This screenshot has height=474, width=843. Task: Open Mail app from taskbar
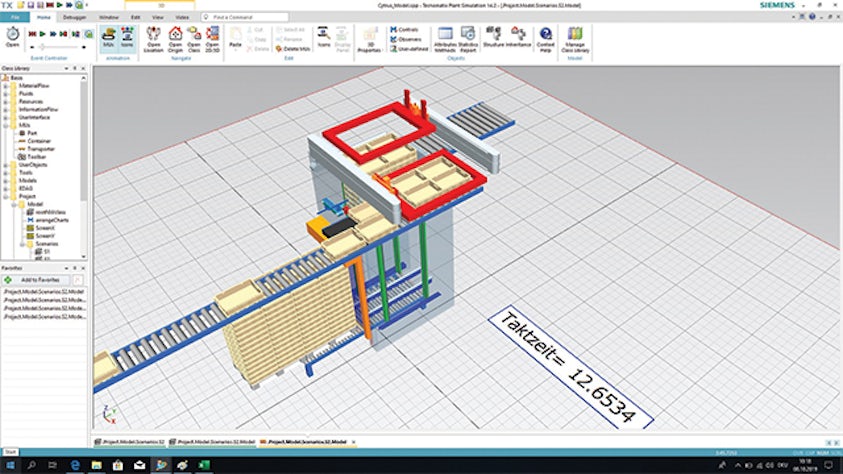pyautogui.click(x=139, y=465)
